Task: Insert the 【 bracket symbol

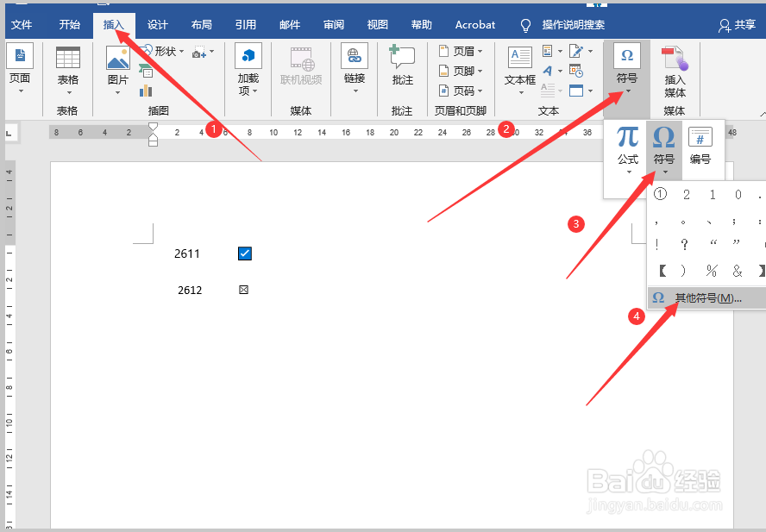Action: click(x=661, y=270)
